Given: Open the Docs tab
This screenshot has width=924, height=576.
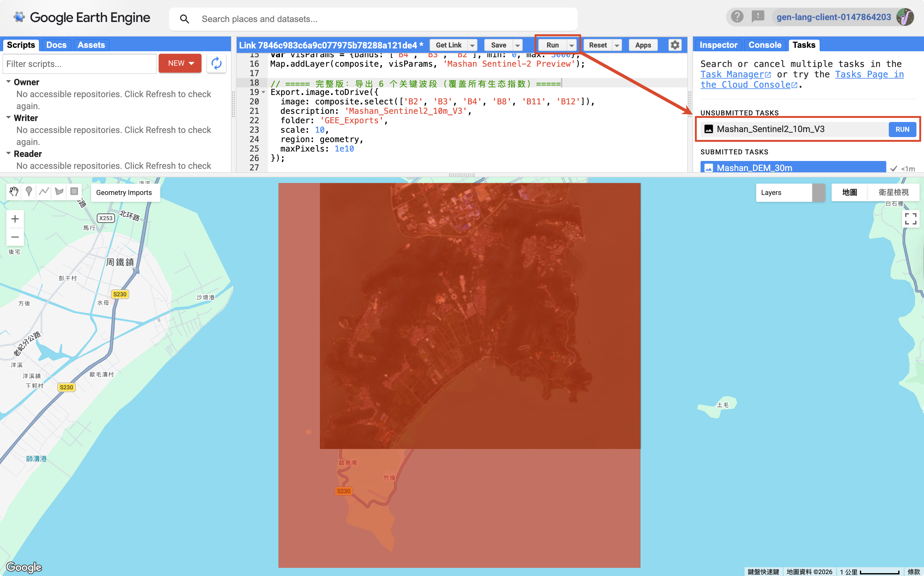Looking at the screenshot, I should 56,45.
